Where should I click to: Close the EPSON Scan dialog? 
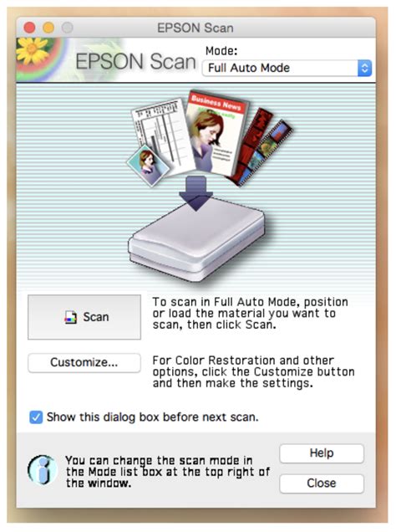tap(322, 483)
